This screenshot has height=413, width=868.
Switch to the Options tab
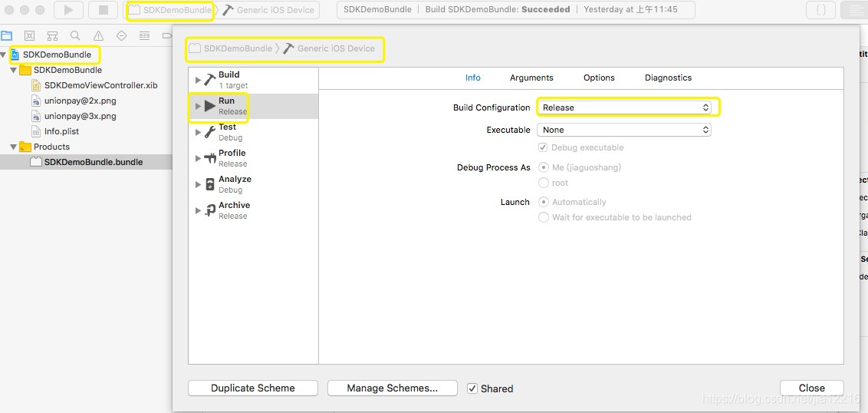pyautogui.click(x=599, y=78)
